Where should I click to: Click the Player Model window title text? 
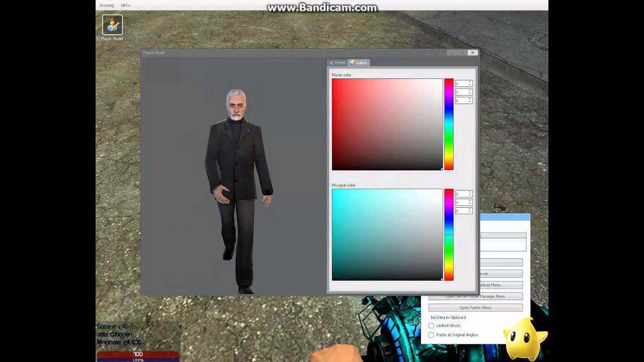pyautogui.click(x=153, y=53)
